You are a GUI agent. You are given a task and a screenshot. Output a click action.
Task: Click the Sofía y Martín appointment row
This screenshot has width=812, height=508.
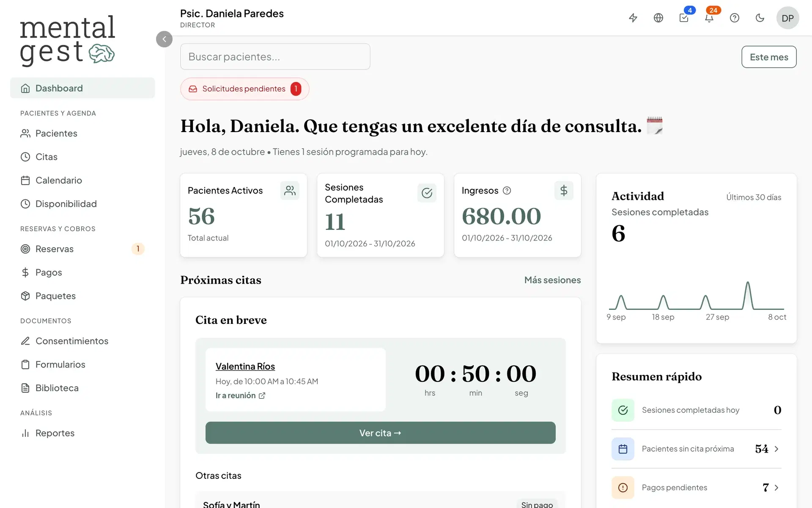click(x=380, y=500)
